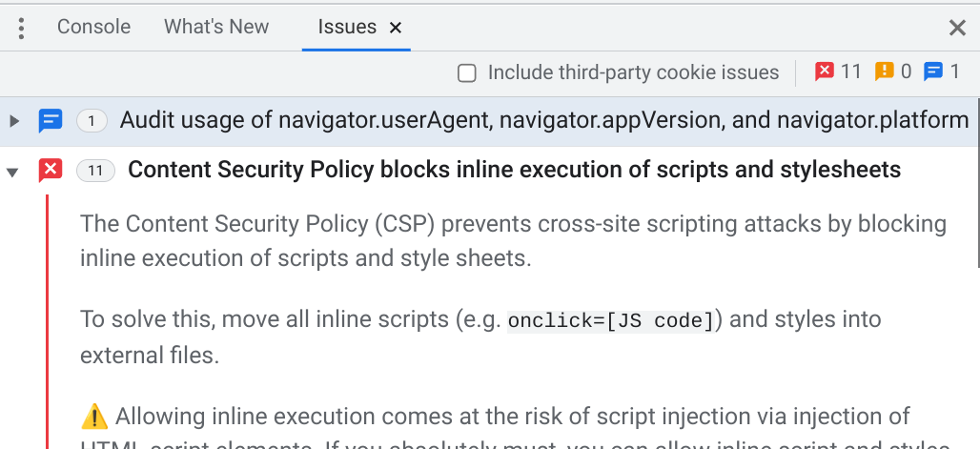
Task: Switch to the Console tab
Action: (93, 27)
